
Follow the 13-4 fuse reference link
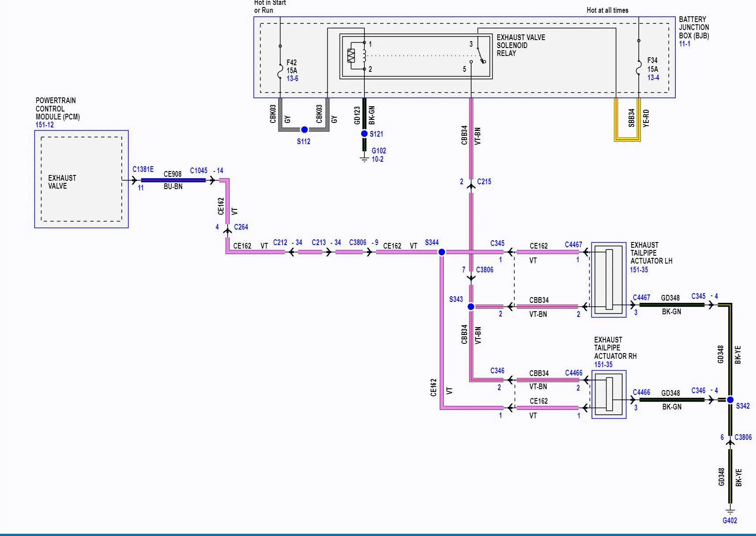tap(653, 78)
